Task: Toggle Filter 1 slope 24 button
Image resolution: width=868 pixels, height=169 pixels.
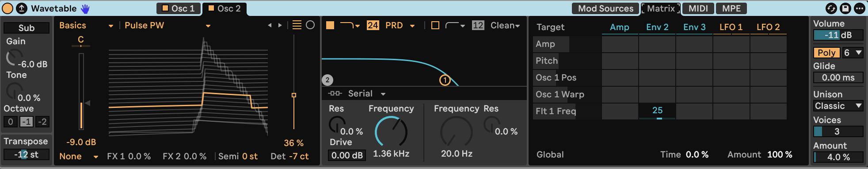Action: 373,25
